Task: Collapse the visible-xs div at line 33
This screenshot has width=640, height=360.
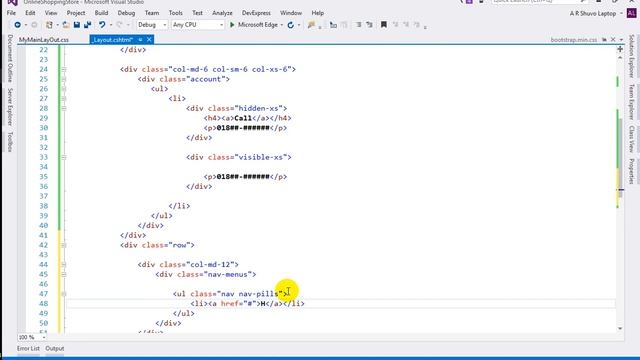Action: point(64,157)
